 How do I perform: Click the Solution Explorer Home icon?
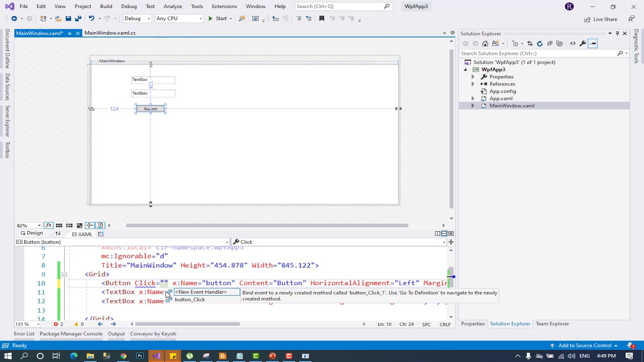click(485, 44)
